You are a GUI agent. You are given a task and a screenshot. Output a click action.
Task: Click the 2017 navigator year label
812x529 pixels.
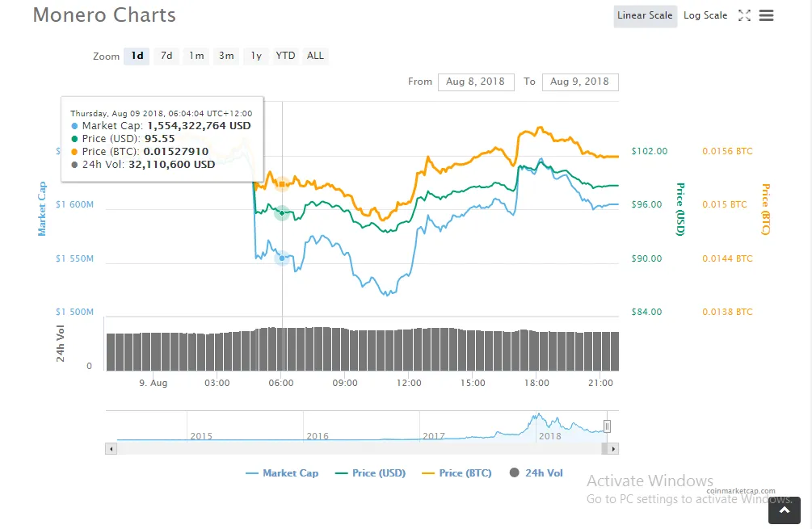pos(433,436)
